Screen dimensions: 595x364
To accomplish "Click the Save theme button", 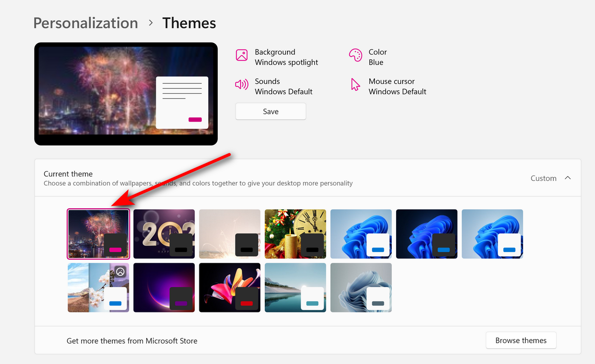I will (x=271, y=112).
